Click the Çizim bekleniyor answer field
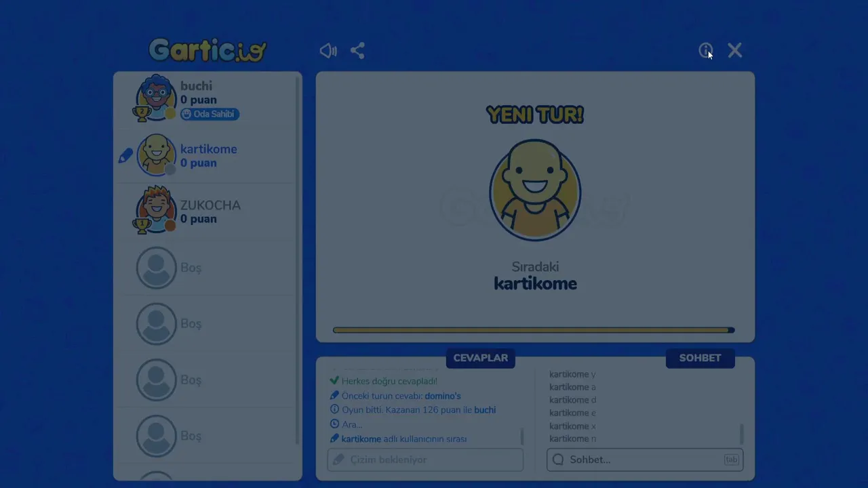The height and width of the screenshot is (488, 868). [425, 460]
